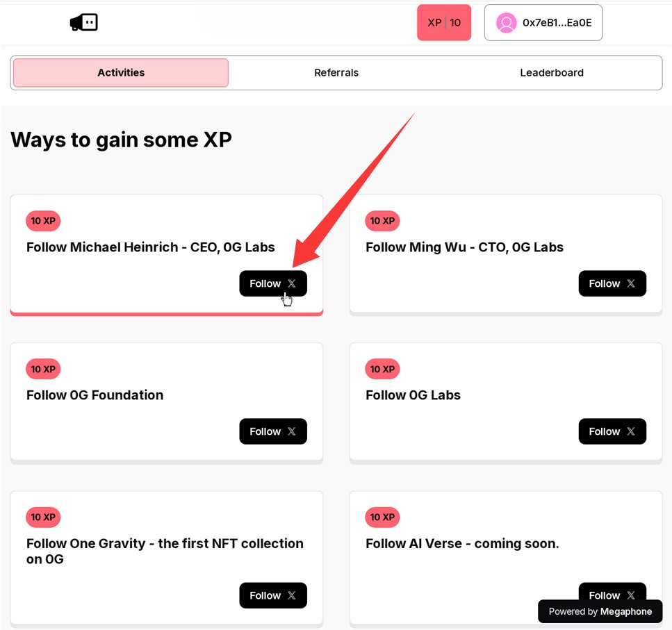Screen dimensions: 672x630
Task: Click 'Follow Ming Wu - CTO, 0G Labs' title
Action: tap(465, 247)
